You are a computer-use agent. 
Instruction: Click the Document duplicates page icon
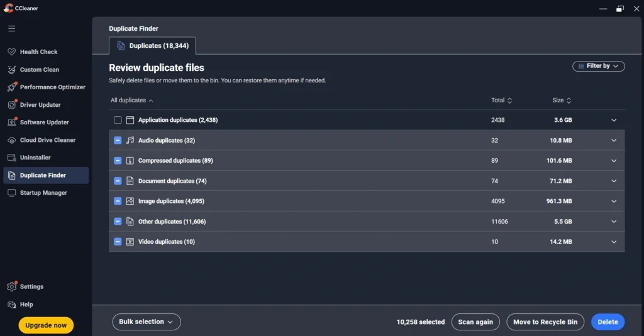pyautogui.click(x=130, y=181)
